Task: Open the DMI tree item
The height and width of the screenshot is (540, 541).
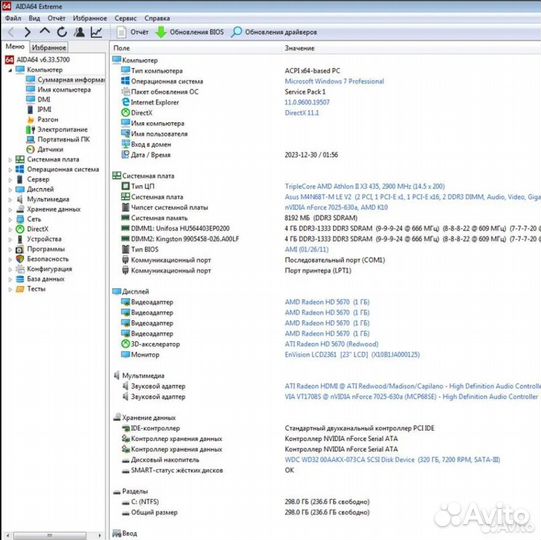Action: 44,99
